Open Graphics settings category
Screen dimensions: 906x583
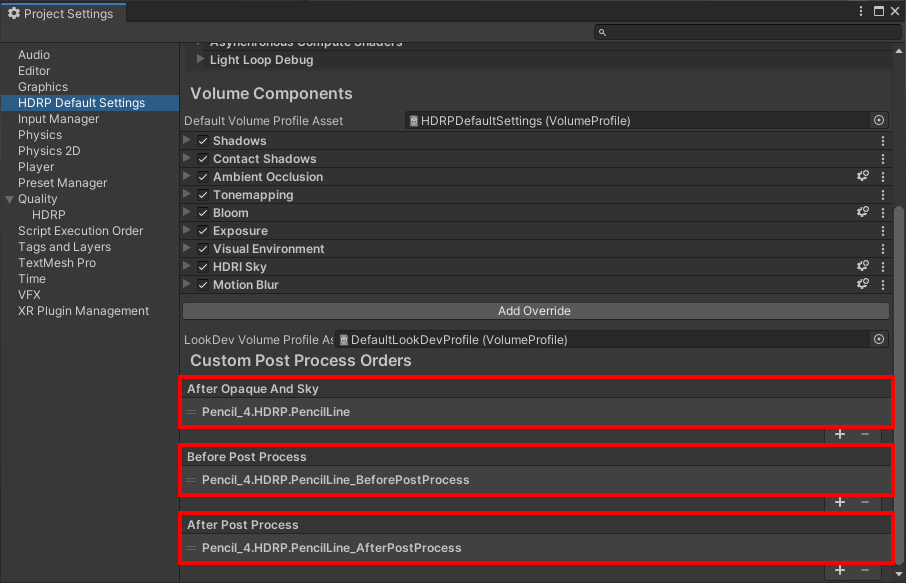click(43, 87)
